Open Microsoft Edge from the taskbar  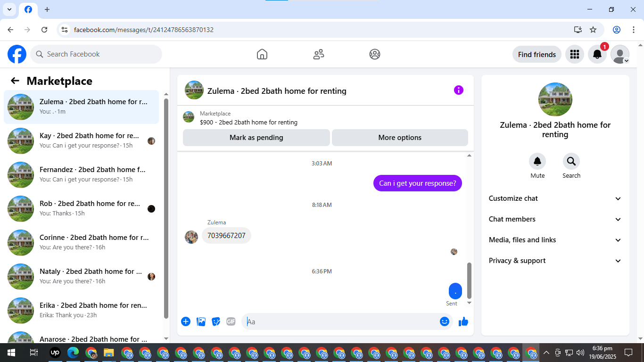[x=73, y=353]
